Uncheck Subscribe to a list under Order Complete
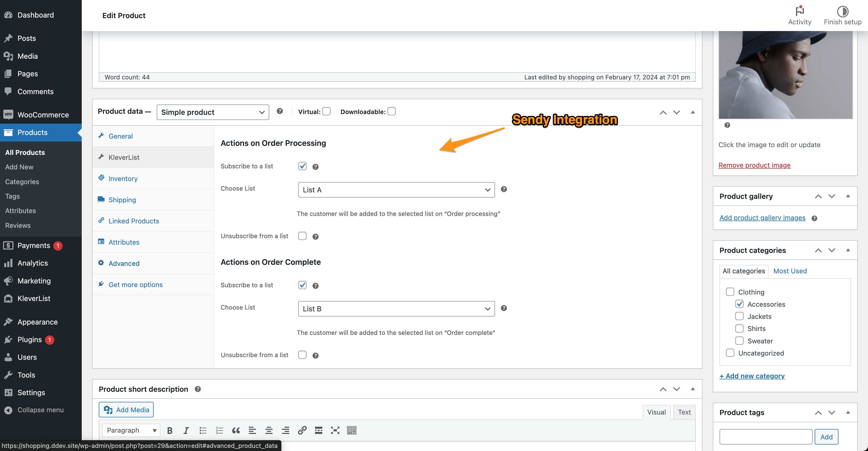 [302, 285]
